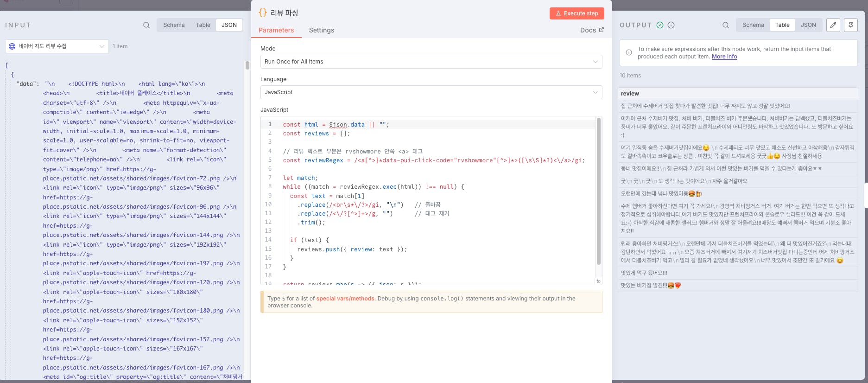Select review row starting '여기 일직동 숨은'
The height and width of the screenshot is (383, 868).
click(738, 152)
